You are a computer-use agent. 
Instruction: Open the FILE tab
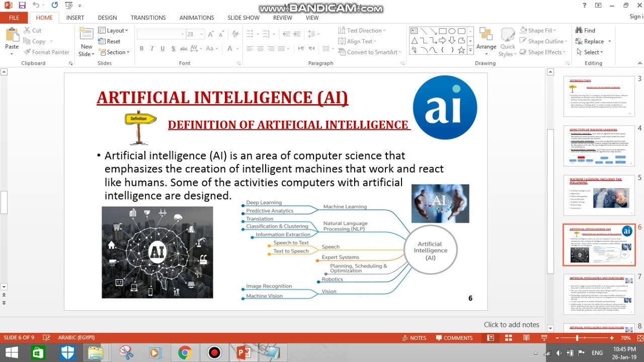(14, 18)
